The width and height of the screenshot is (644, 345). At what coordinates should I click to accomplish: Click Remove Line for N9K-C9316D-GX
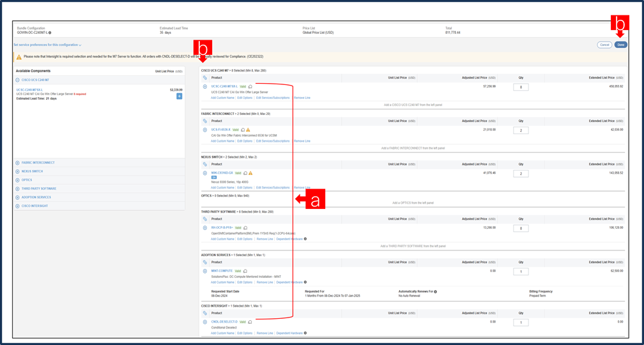(302, 188)
